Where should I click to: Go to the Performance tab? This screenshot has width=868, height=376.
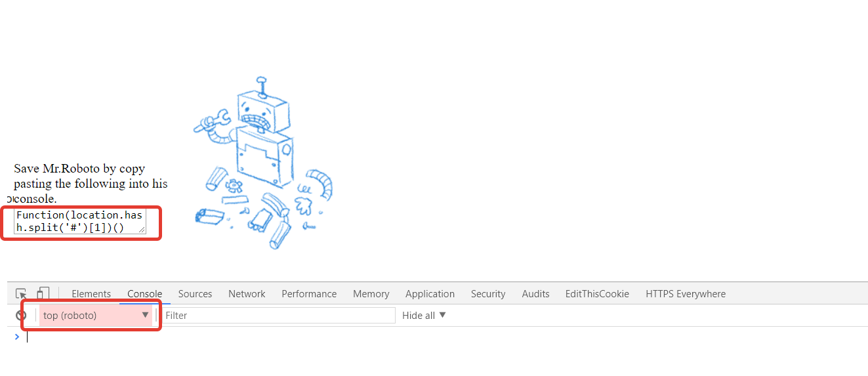point(309,294)
